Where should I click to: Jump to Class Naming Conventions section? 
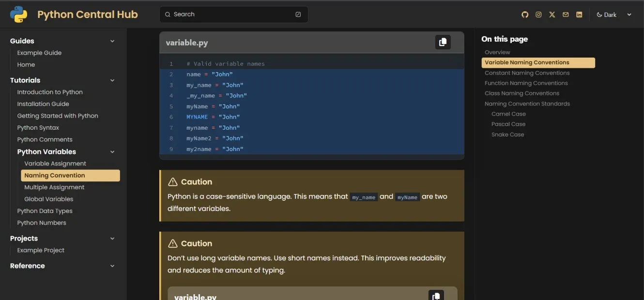click(x=522, y=93)
